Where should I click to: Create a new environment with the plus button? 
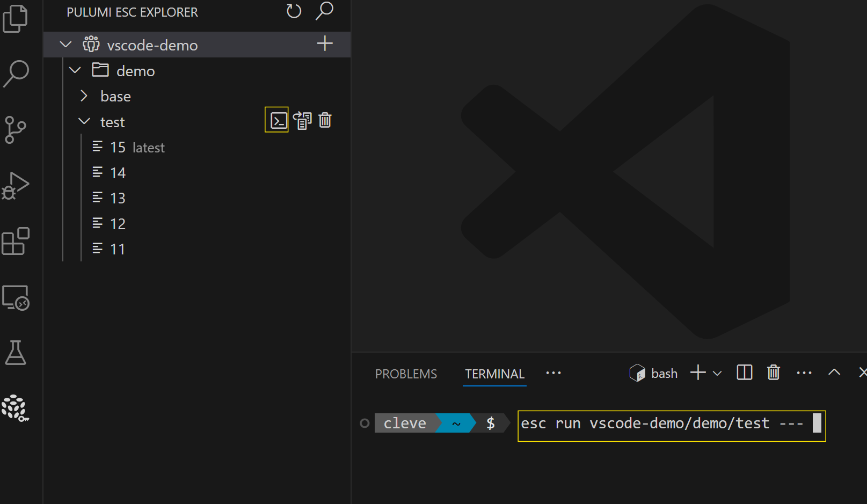324,43
